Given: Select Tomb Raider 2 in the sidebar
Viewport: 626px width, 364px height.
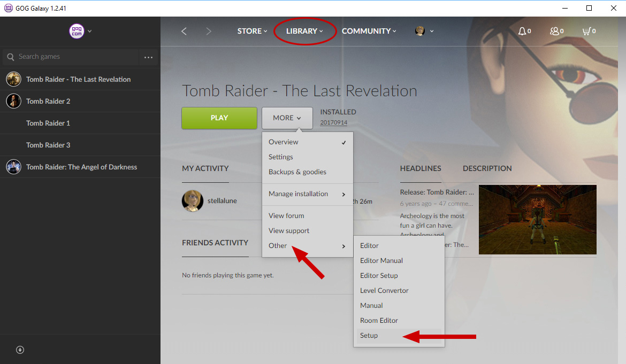Looking at the screenshot, I should (48, 101).
